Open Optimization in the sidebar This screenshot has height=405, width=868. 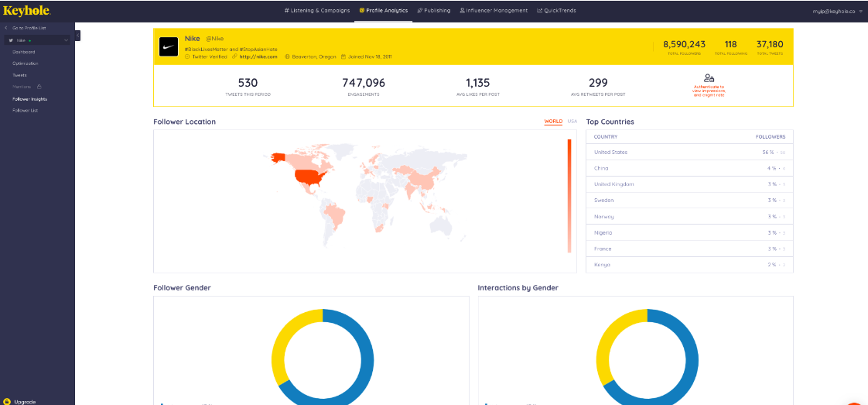point(26,63)
